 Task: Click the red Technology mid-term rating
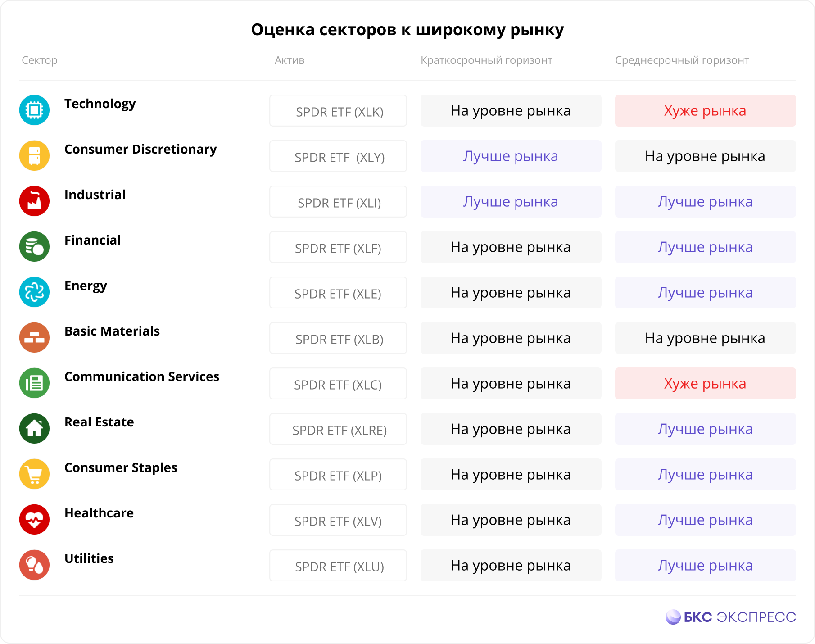[x=705, y=111]
